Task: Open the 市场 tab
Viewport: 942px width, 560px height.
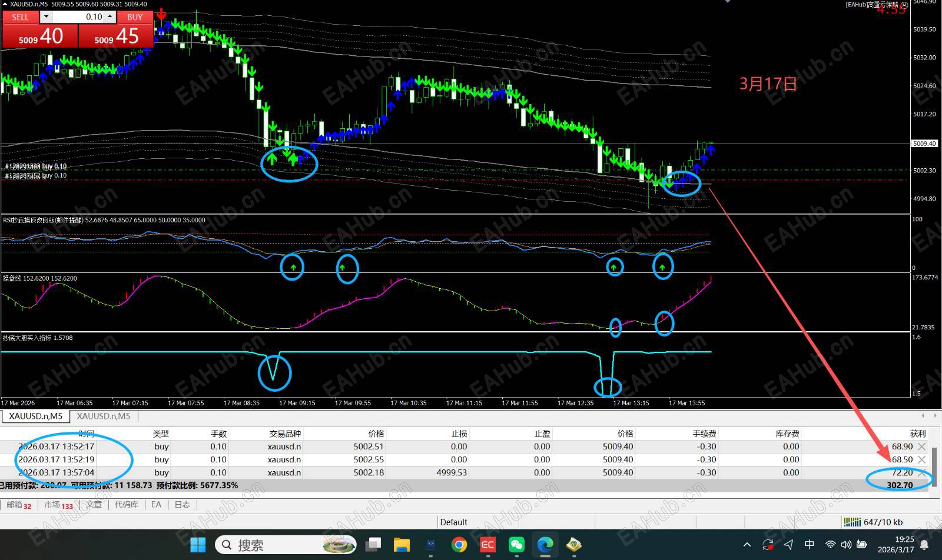Action: [x=58, y=505]
